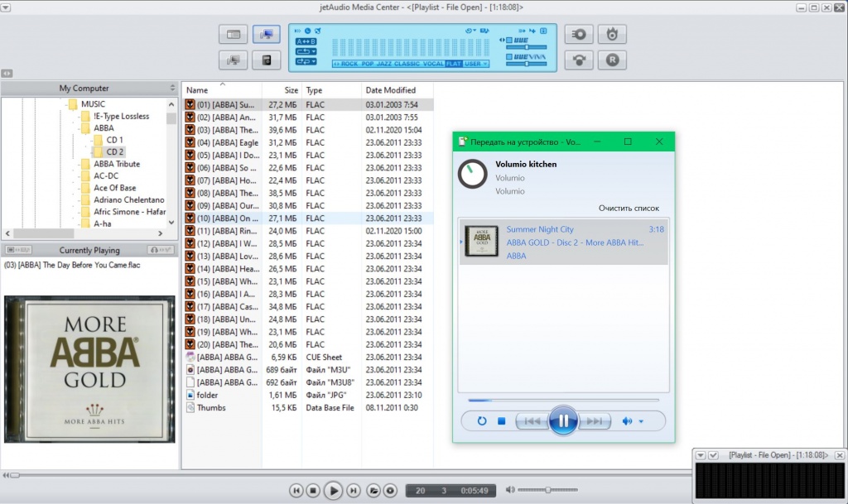Image resolution: width=848 pixels, height=504 pixels.
Task: Click the round disc button next to open file icon
Action: click(x=391, y=491)
